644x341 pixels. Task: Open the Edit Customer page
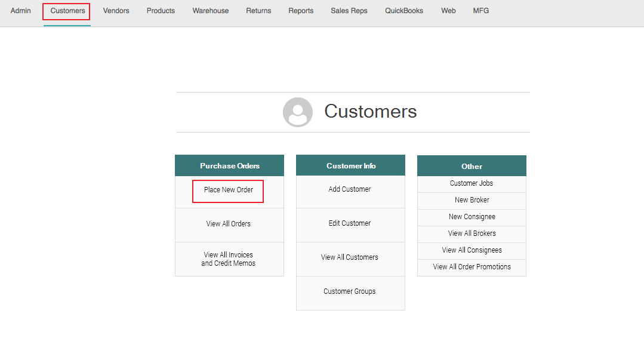point(350,223)
